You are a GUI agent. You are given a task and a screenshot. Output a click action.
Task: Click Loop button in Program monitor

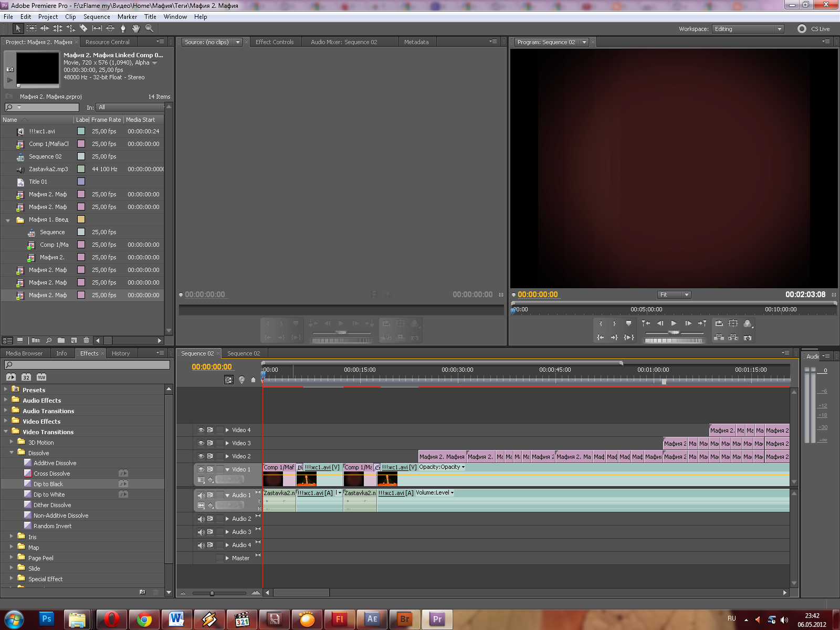tap(719, 323)
